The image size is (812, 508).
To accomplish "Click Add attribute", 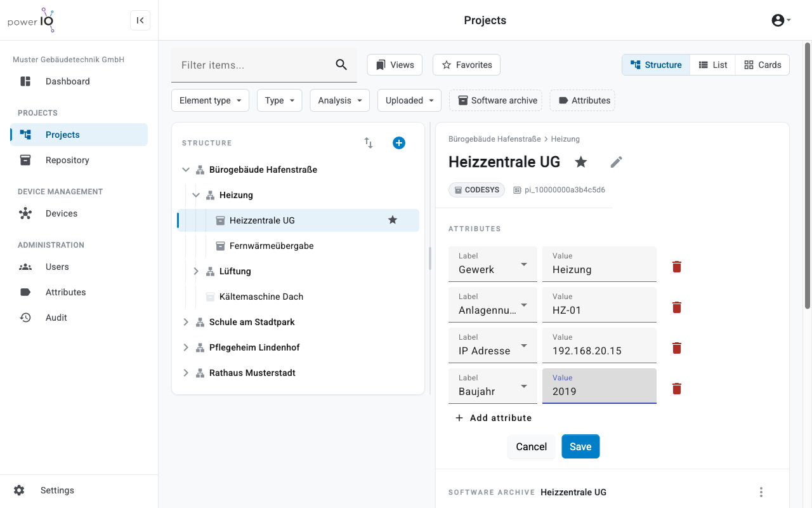I will [494, 418].
